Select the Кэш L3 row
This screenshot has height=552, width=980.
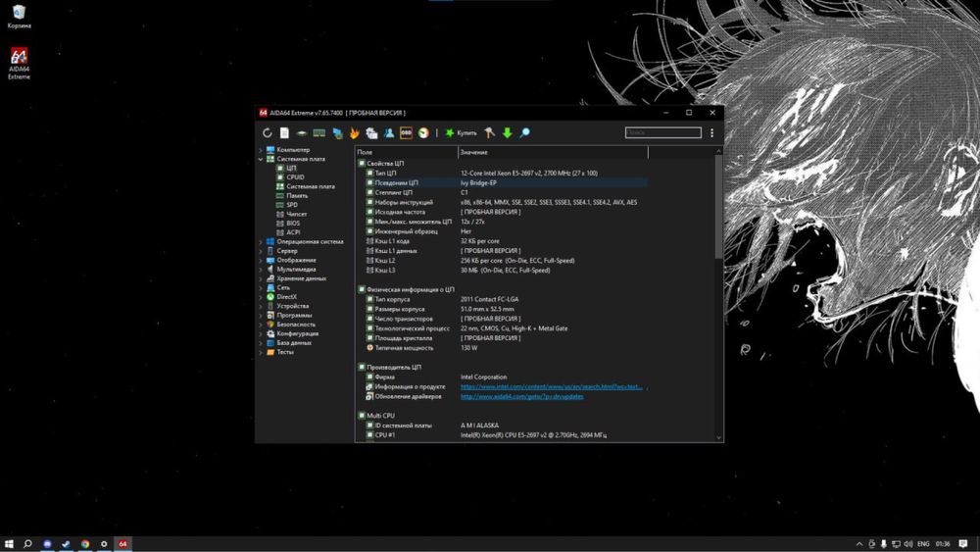[502, 271]
